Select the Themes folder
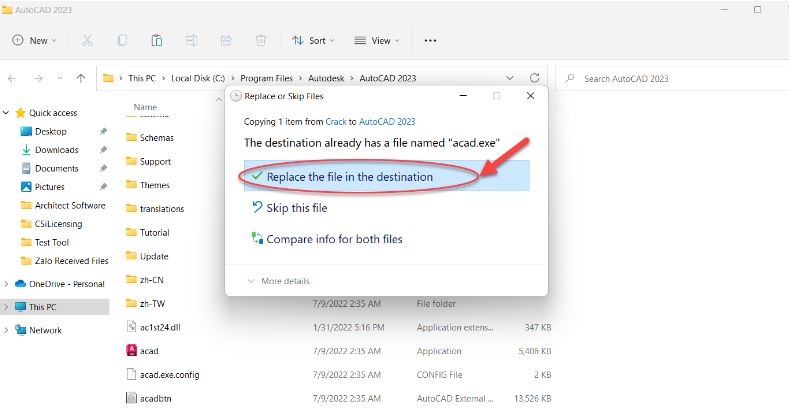The image size is (789, 408). point(154,185)
